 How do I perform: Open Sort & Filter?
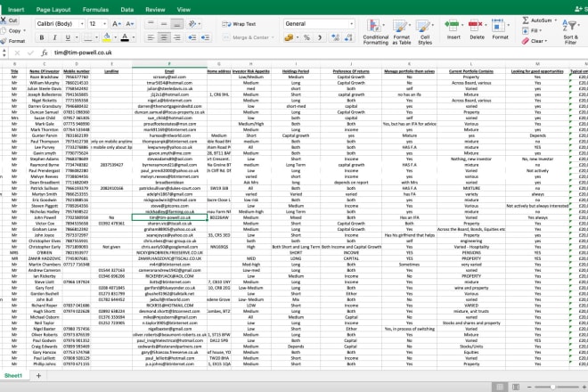(x=570, y=31)
